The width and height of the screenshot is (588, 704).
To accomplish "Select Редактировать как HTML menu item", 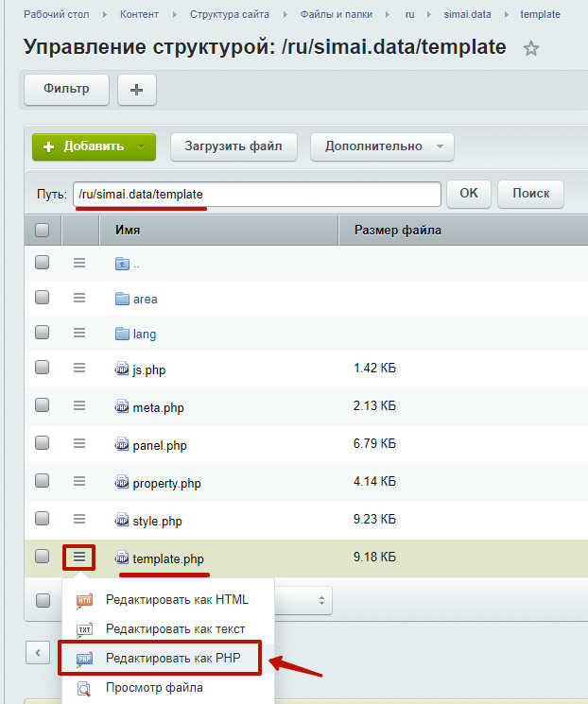I will [x=177, y=599].
